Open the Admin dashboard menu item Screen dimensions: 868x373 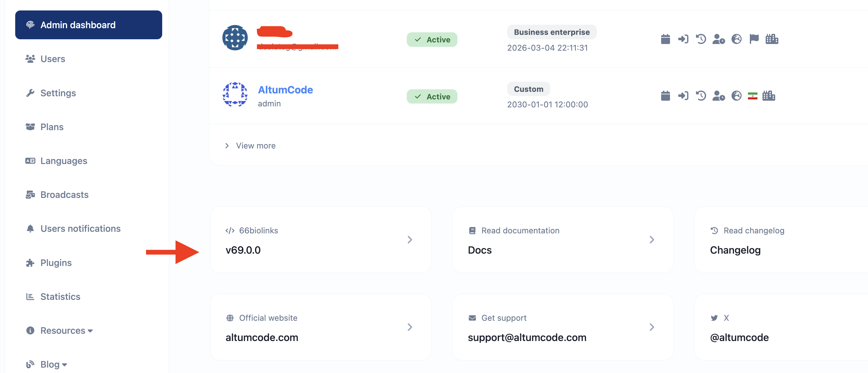[89, 25]
